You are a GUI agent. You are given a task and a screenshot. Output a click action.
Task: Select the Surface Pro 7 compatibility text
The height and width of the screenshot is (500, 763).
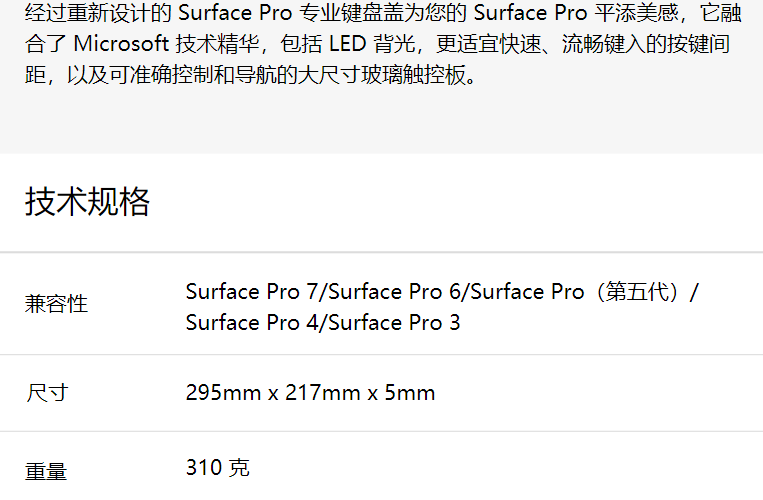251,292
